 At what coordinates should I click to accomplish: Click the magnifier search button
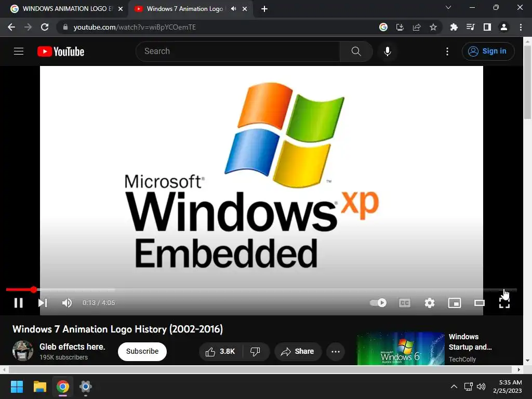click(x=356, y=51)
